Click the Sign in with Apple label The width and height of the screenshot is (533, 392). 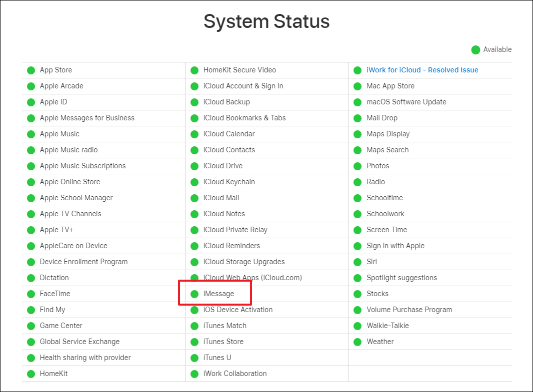pos(395,246)
